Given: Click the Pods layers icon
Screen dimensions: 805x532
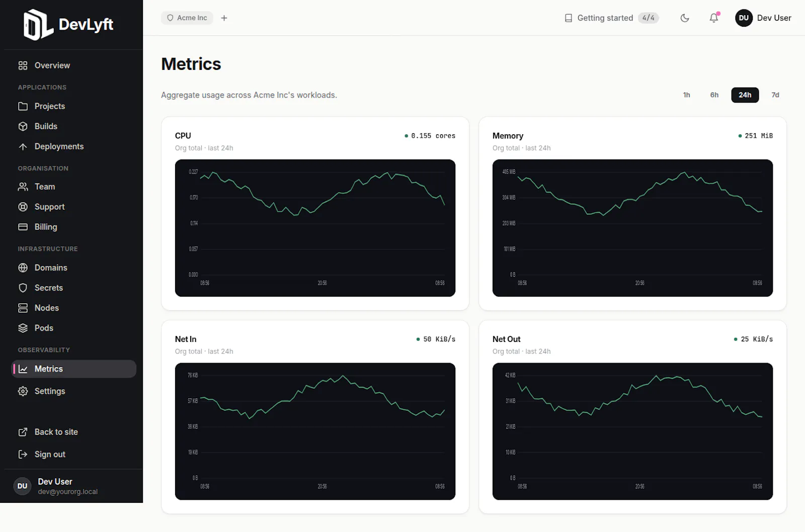Looking at the screenshot, I should coord(23,328).
